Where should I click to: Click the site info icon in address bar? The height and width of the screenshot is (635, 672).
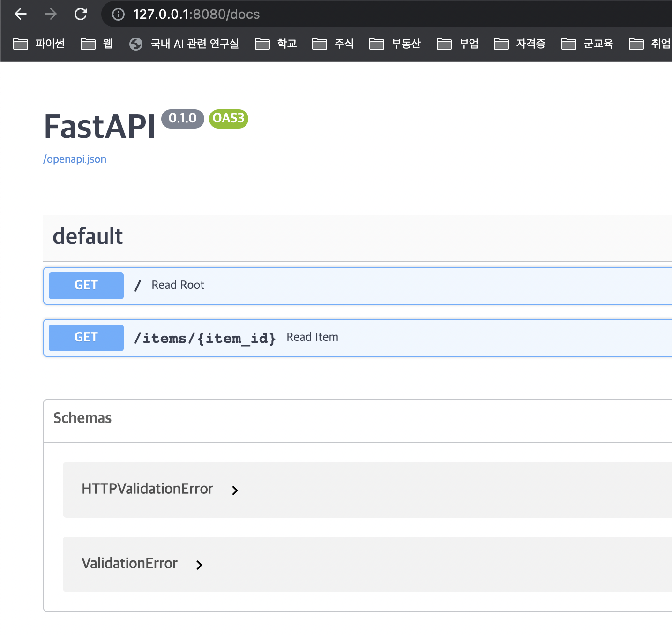119,15
